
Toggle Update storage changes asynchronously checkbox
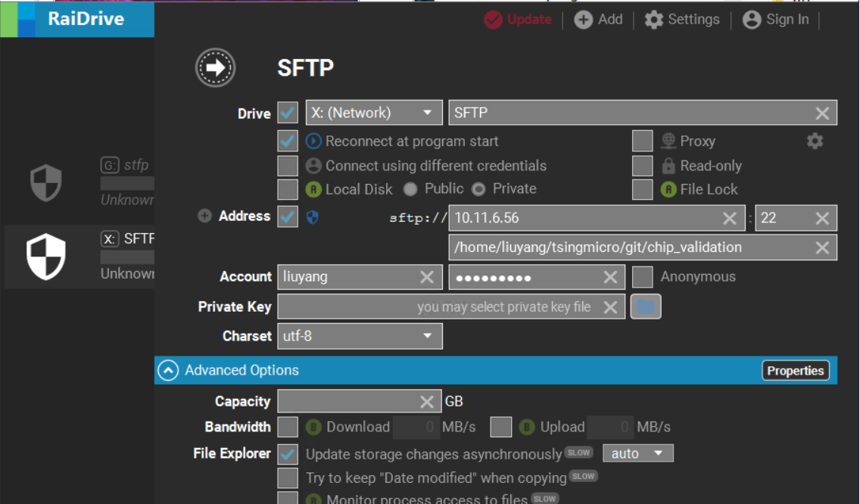[288, 454]
